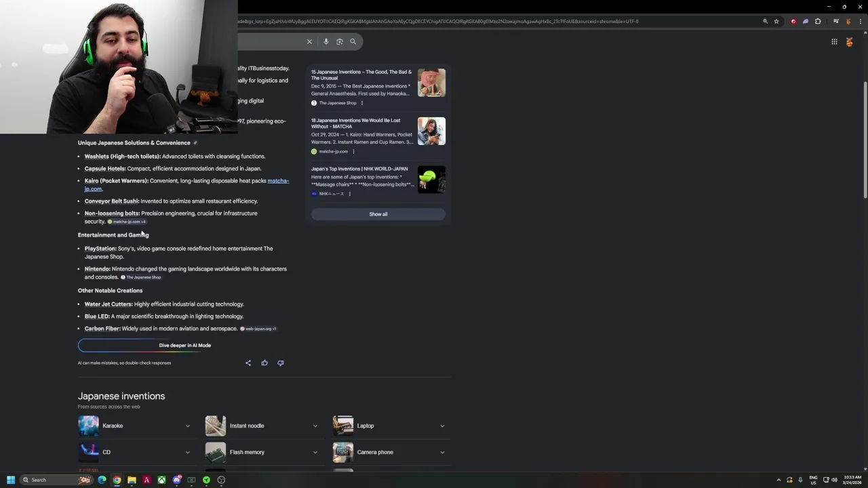Click the Washlets (High-tech toilets) term
The image size is (868, 488).
[x=122, y=157]
